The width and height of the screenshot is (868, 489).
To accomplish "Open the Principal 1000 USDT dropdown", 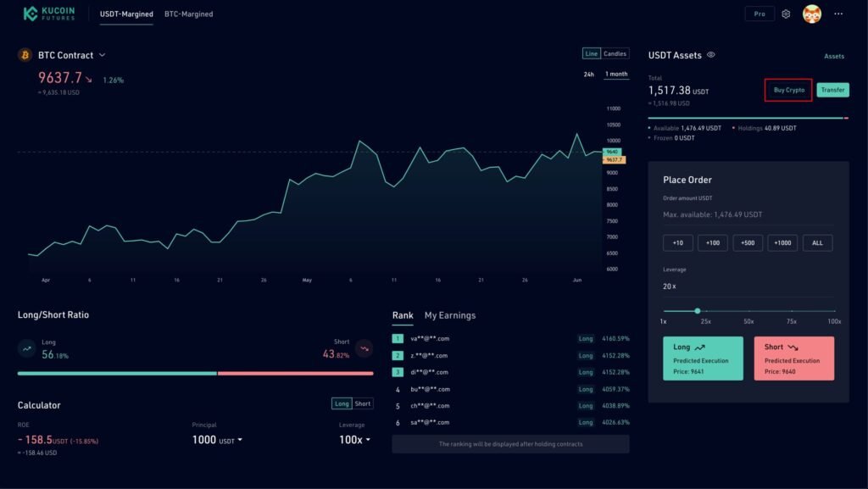I will (x=215, y=438).
